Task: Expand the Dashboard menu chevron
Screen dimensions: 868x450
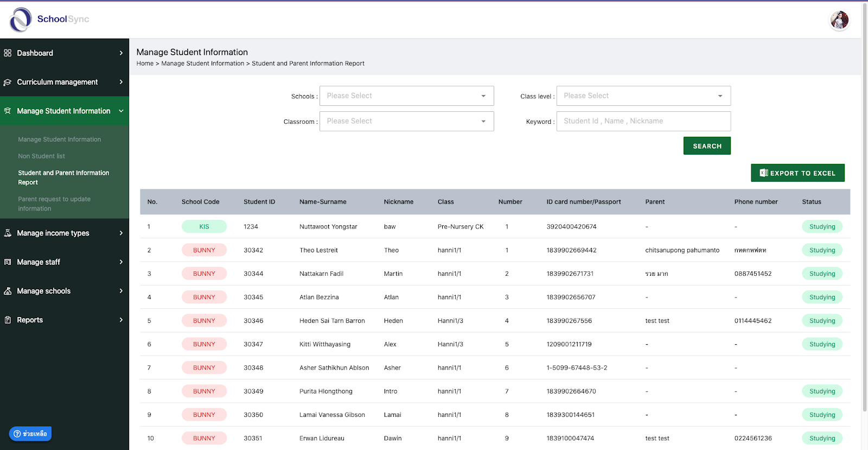Action: pos(121,53)
